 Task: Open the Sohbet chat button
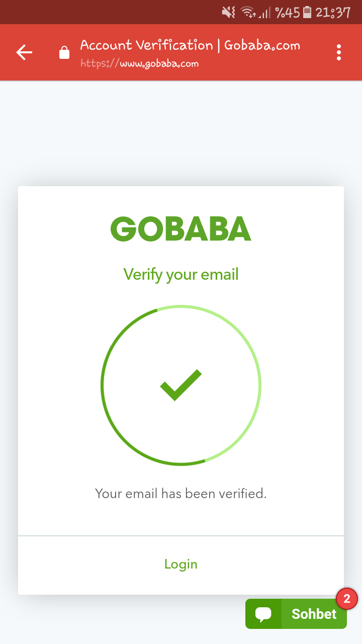pos(314,614)
